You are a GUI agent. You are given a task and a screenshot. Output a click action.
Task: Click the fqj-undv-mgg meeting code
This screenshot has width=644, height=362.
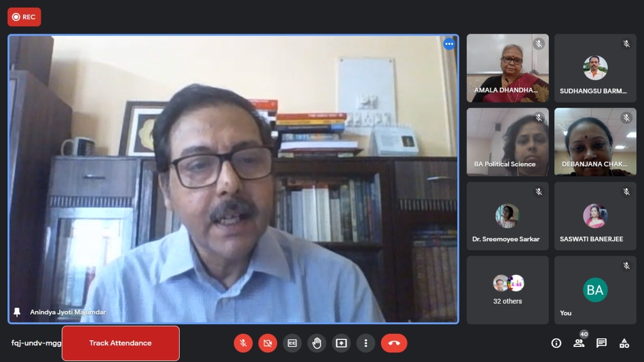coord(36,343)
